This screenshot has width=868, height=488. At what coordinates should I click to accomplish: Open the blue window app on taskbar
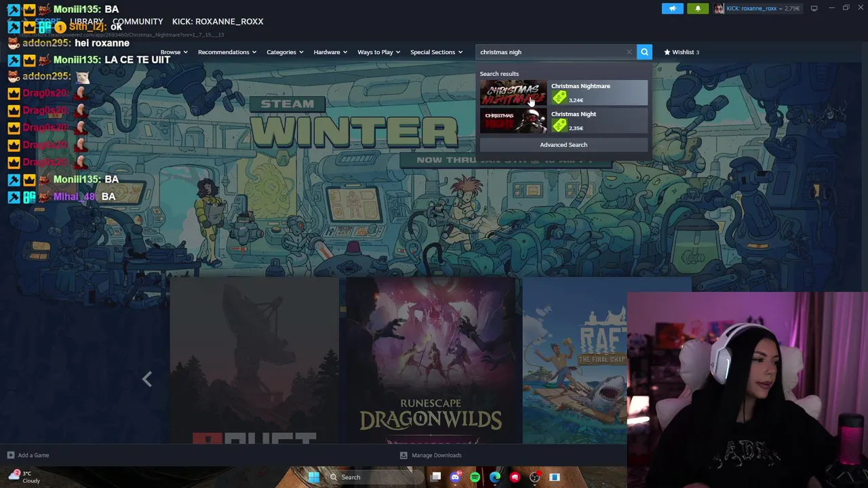tap(554, 477)
